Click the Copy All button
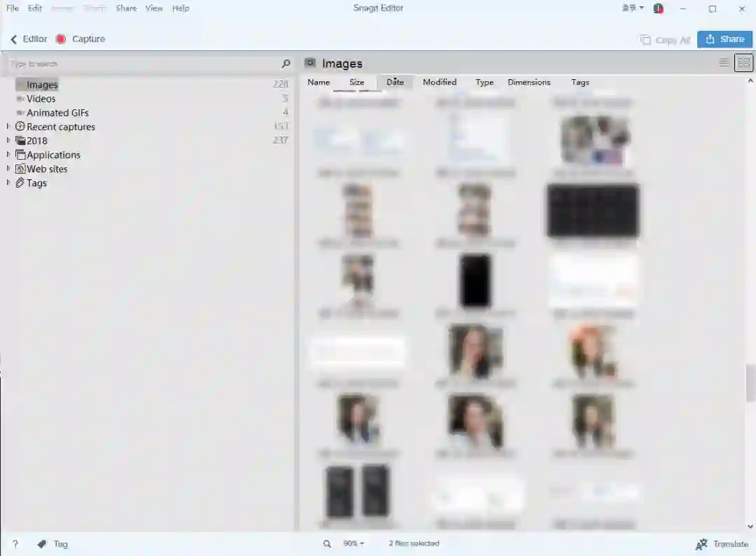Image resolution: width=756 pixels, height=556 pixels. 665,39
